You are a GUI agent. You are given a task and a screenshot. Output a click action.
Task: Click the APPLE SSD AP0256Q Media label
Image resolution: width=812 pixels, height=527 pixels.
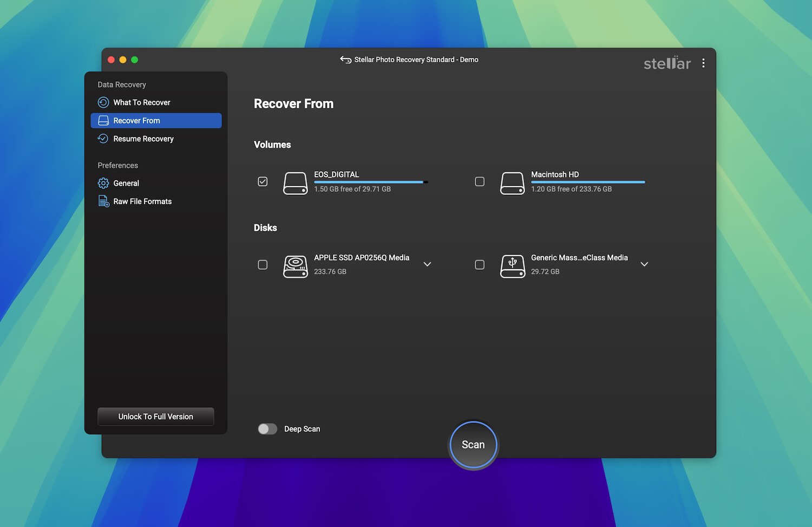click(362, 258)
